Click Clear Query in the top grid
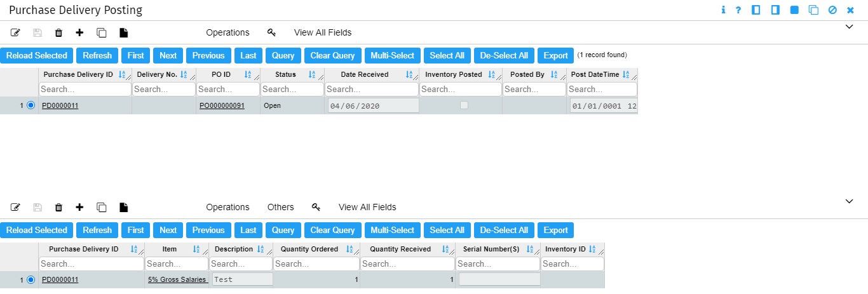 [333, 55]
